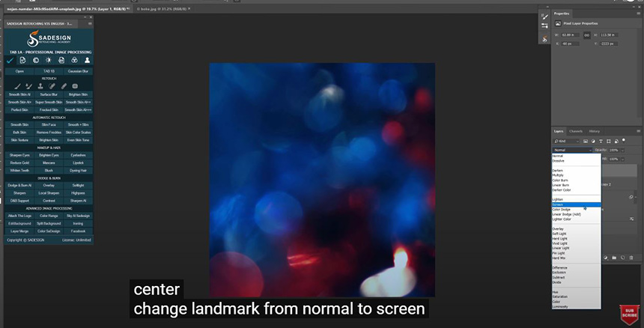Click the checkmark icon in SADESIGN panel
Viewport: 644px width, 328px height.
(10, 61)
